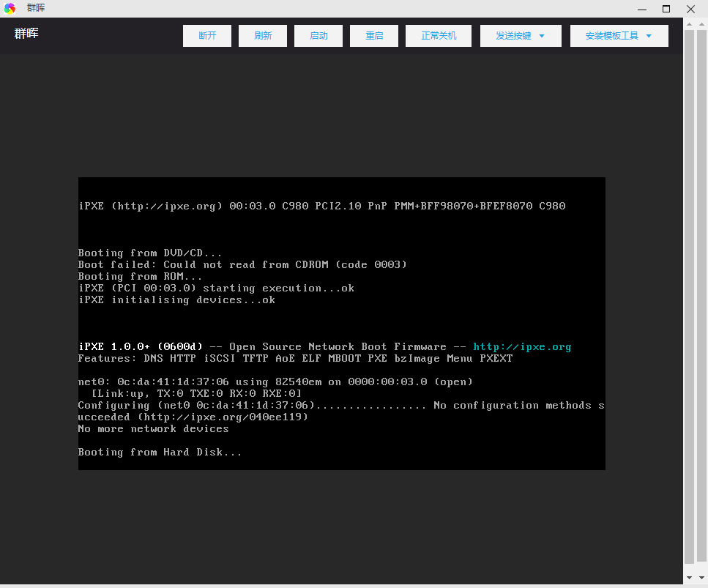Click the http://ipxe.org link text in console

point(522,347)
